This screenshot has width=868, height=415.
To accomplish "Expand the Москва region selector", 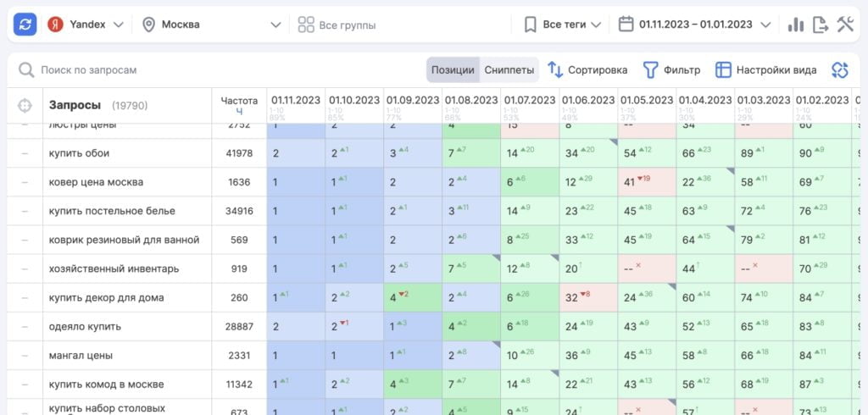I will point(211,25).
